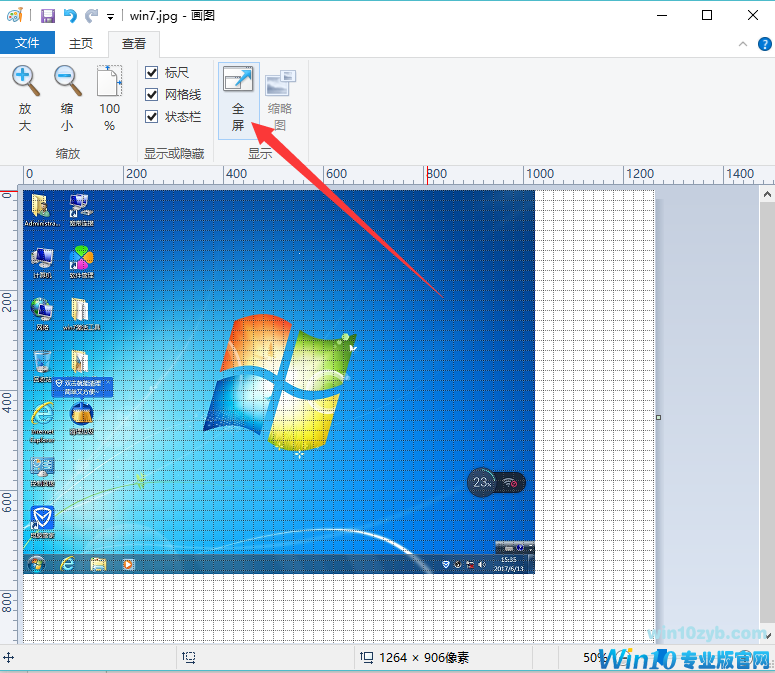Open the File (文件) menu
The height and width of the screenshot is (673, 775).
pos(27,43)
